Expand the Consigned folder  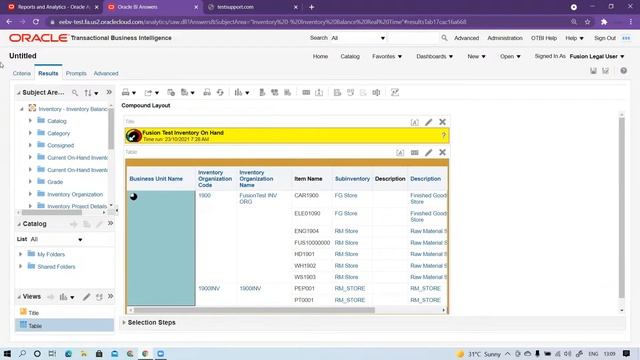(30, 145)
